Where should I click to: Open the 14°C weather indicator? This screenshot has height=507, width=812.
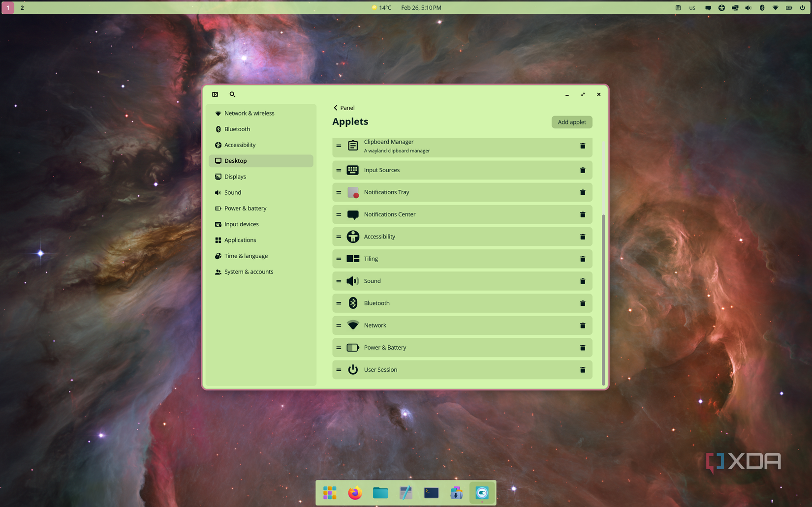tap(382, 8)
